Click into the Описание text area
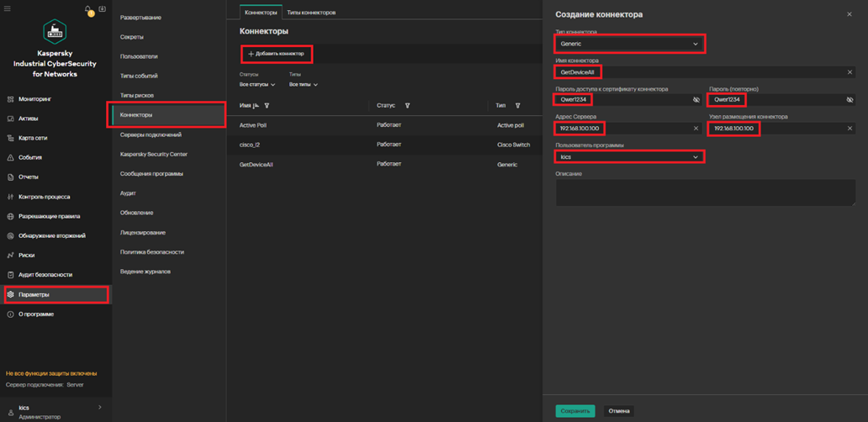 706,193
